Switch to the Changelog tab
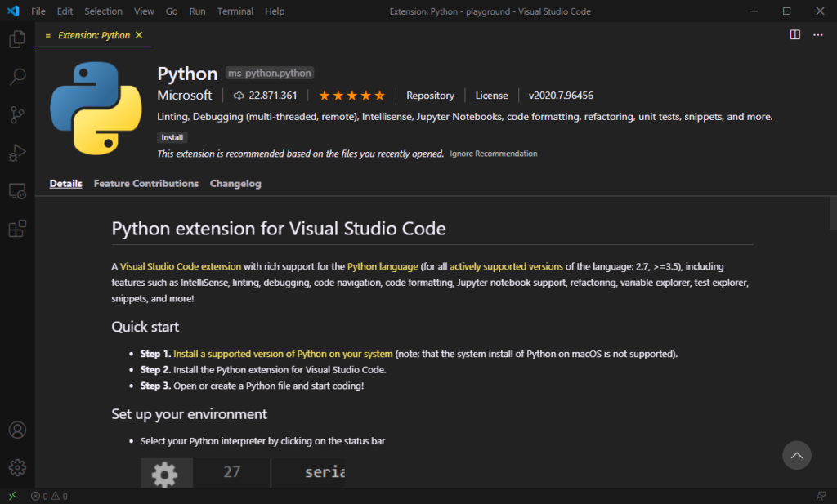837x504 pixels. tap(235, 183)
